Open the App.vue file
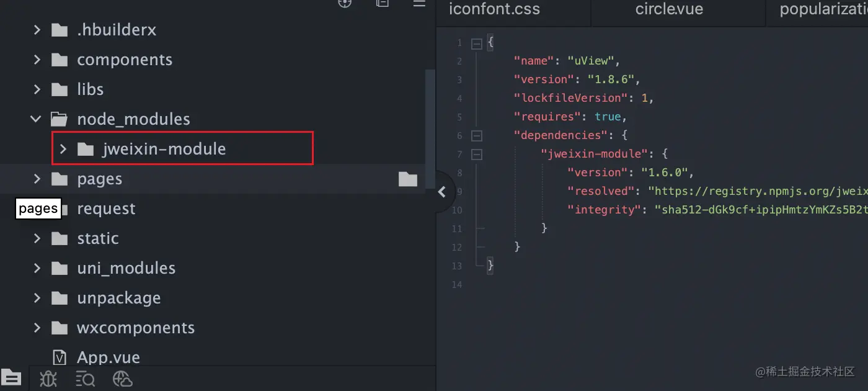868x391 pixels. [108, 357]
